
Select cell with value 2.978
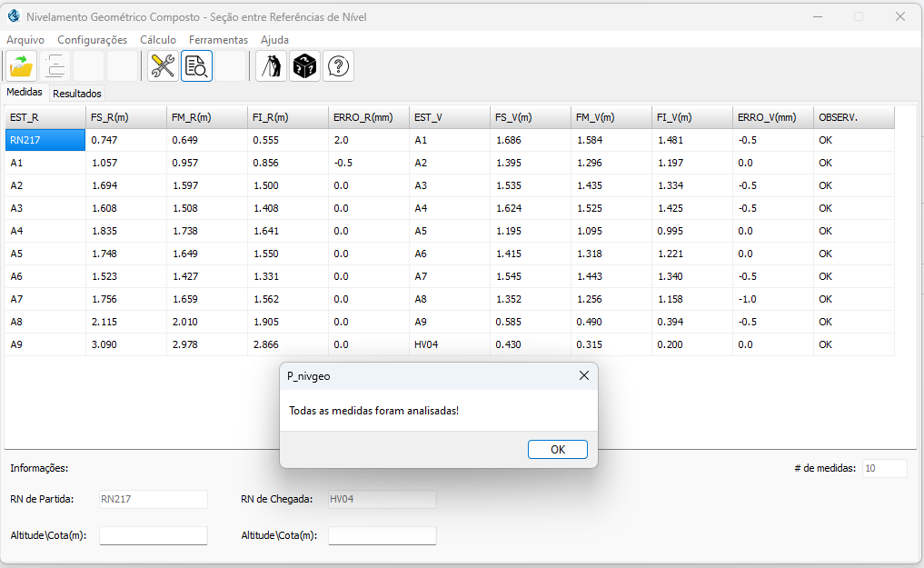(x=207, y=344)
